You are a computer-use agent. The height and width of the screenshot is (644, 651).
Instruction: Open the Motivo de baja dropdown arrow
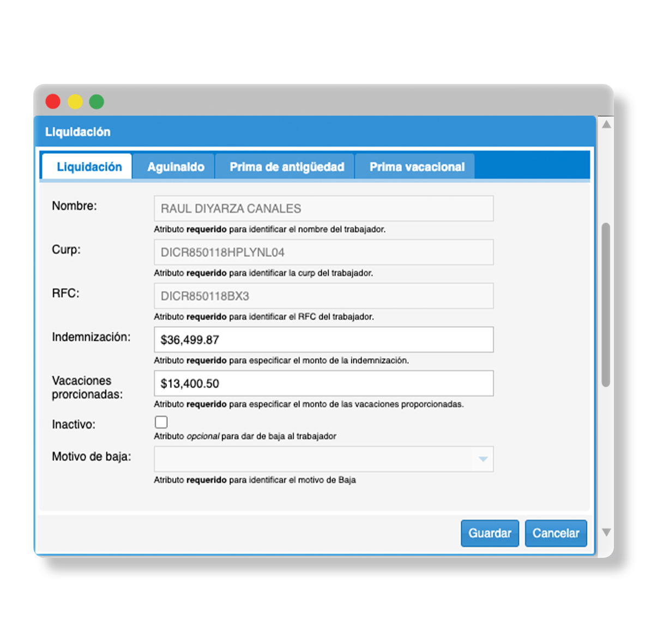tap(483, 459)
